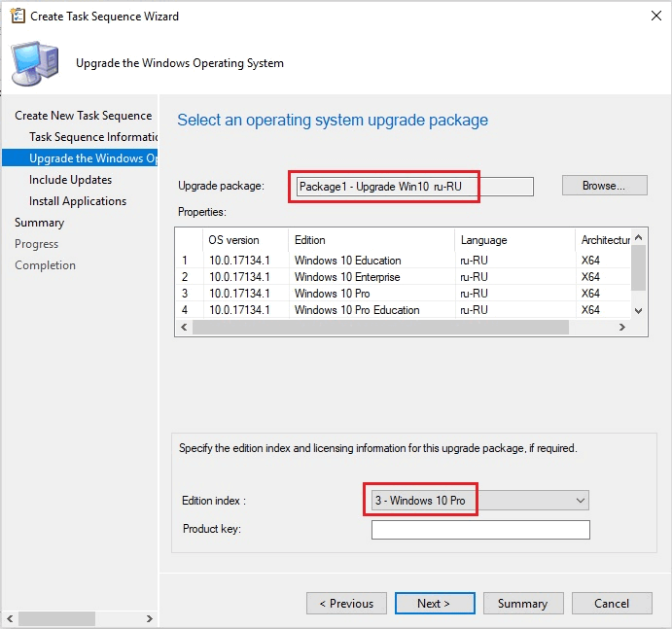Image resolution: width=672 pixels, height=629 pixels.
Task: Select the Windows 10 Enterprise row
Action: [403, 277]
